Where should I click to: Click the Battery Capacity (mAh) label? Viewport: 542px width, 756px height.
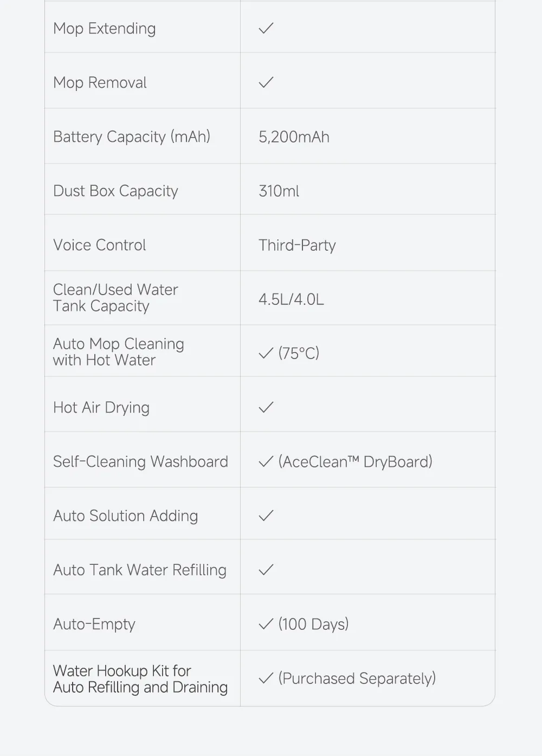132,137
